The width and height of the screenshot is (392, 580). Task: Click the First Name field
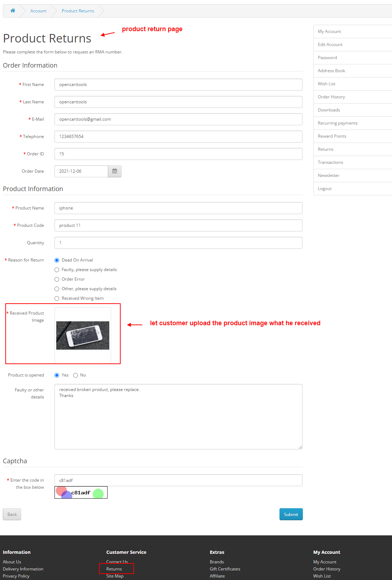point(178,85)
